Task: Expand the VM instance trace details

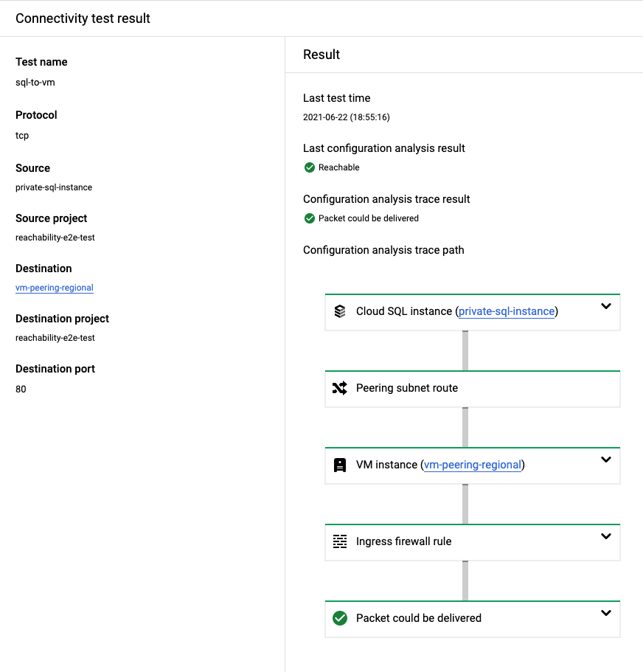Action: (606, 460)
